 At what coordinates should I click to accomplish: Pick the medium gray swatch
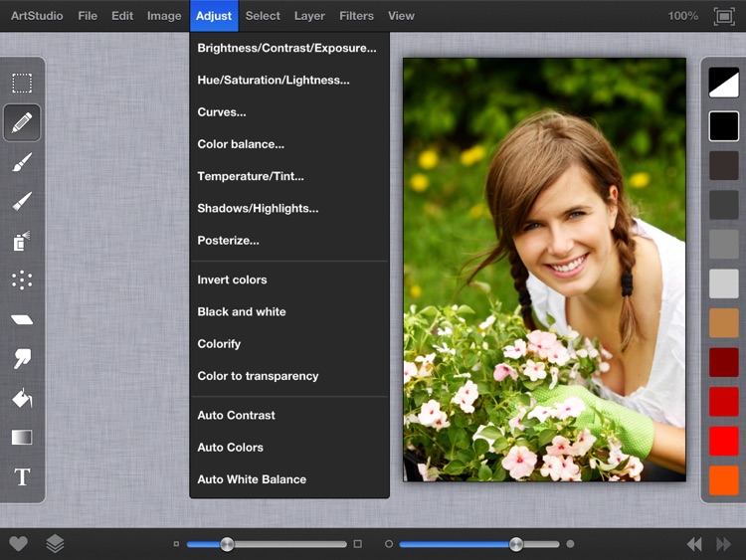pos(724,244)
